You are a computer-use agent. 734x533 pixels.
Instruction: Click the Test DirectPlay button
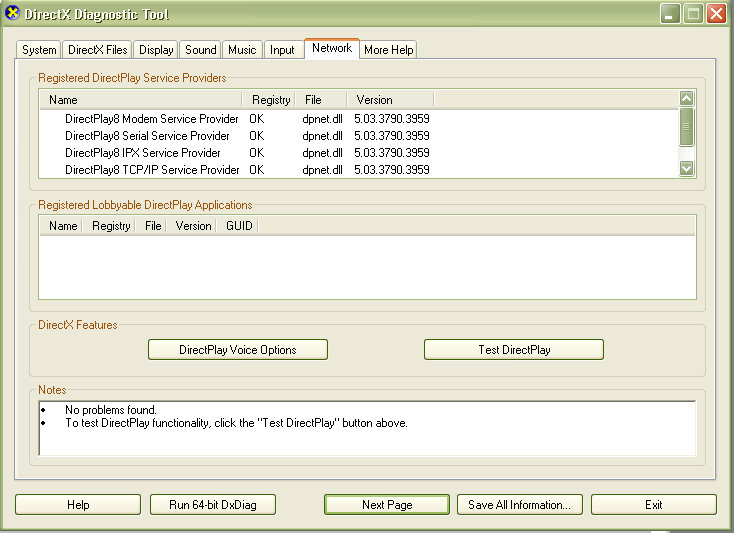click(x=514, y=350)
